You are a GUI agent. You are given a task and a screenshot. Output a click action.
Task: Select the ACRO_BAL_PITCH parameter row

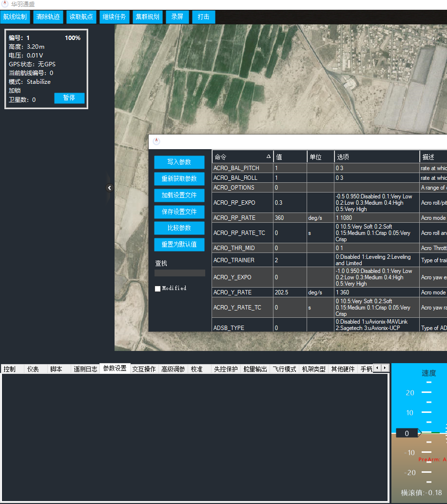tap(330, 168)
